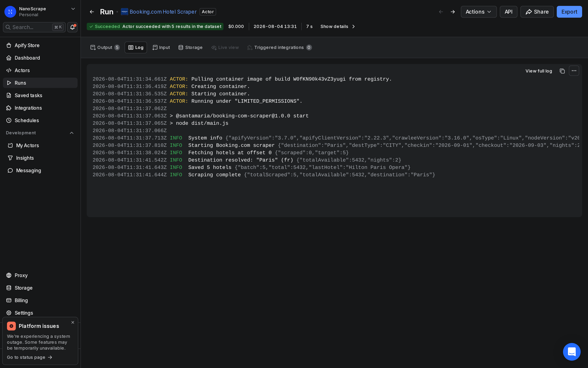Click the Succeeded status banner
The image size is (588, 368).
pyautogui.click(x=155, y=26)
